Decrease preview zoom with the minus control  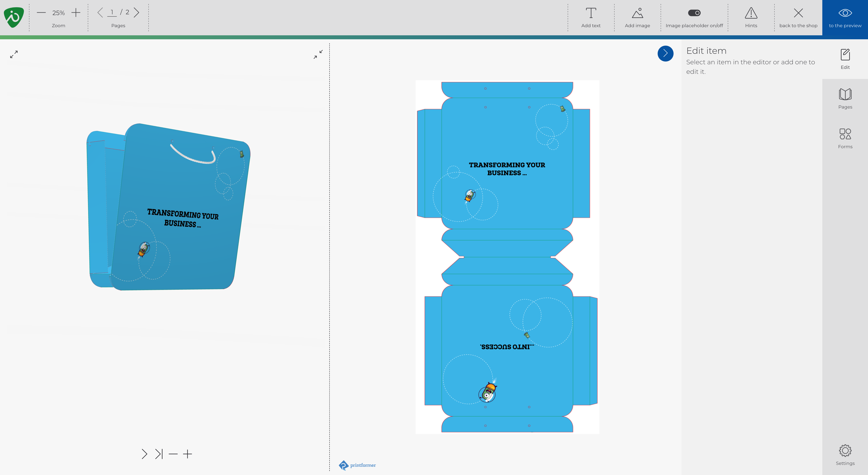coord(173,454)
